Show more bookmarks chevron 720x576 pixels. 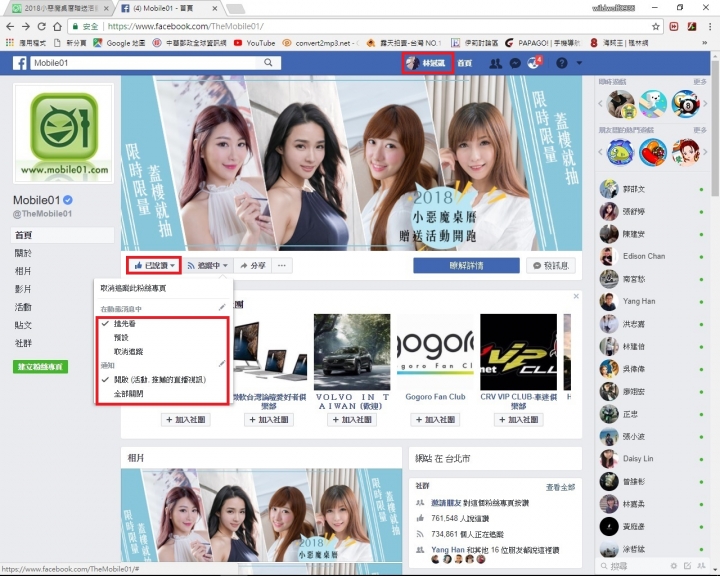705,43
